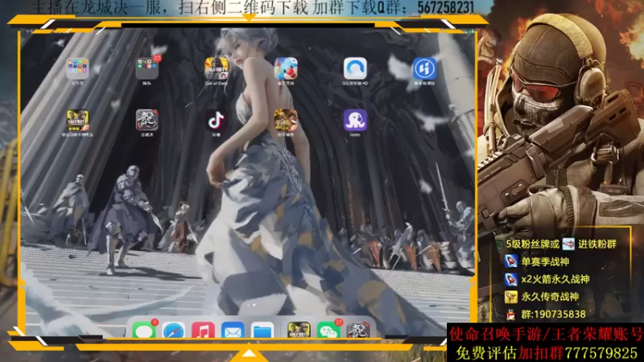Image resolution: width=644 pixels, height=362 pixels.
Task: Tap the home screen page indicator dots
Action: [x=251, y=305]
